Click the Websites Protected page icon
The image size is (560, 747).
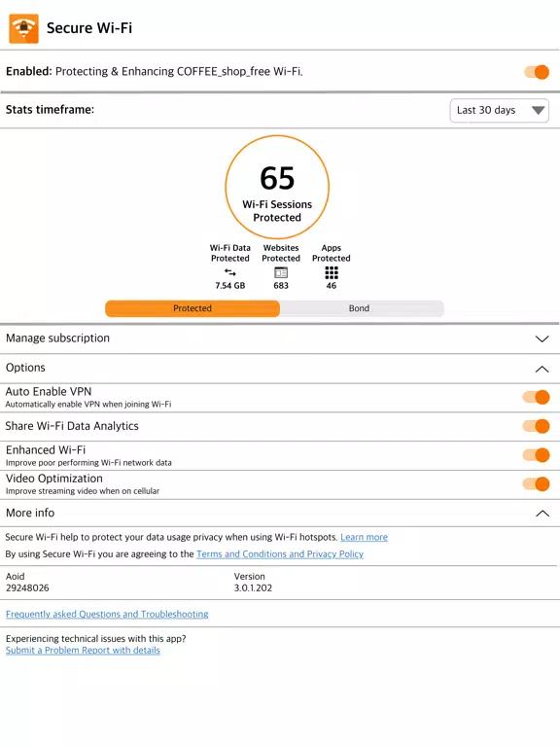click(281, 272)
